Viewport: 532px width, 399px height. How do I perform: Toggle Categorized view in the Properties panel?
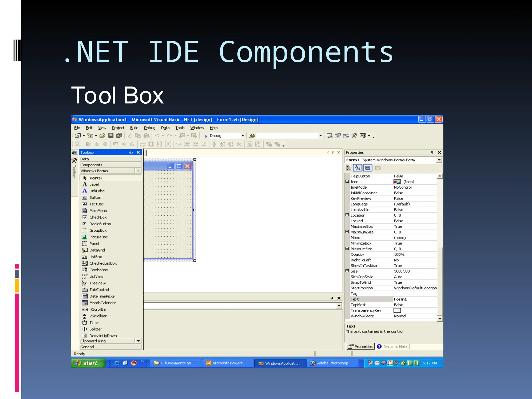[349, 168]
